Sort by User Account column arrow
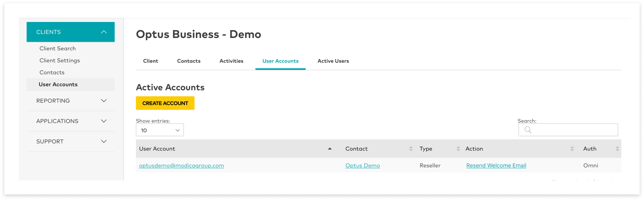Viewport: 644px width, 200px height. 330,149
